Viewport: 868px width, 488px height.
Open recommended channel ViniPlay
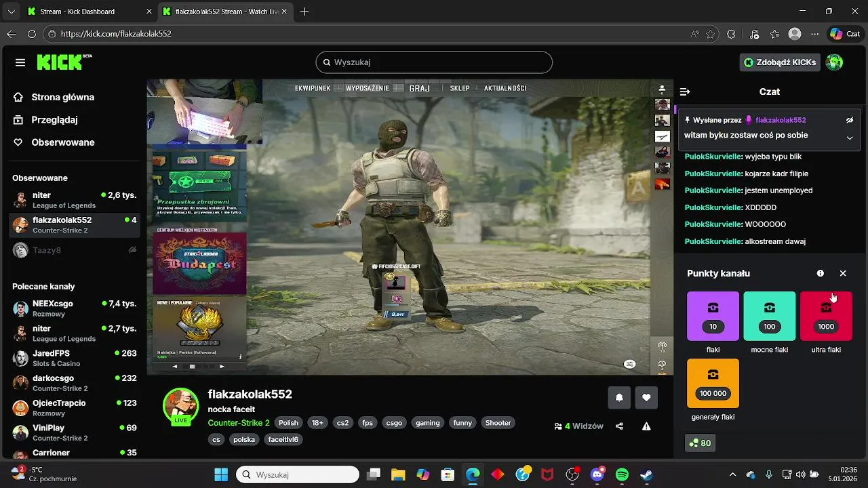pos(75,432)
